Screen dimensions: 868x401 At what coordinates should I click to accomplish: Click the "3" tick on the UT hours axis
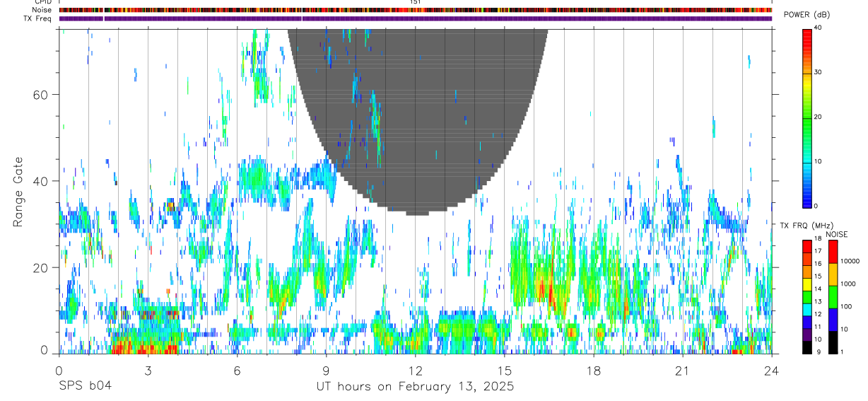point(148,371)
